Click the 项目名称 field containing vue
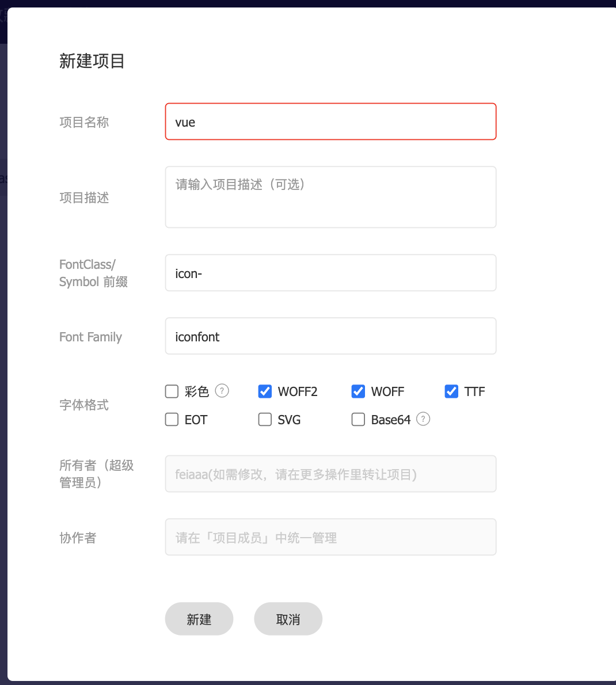Viewport: 616px width, 685px height. pos(330,121)
